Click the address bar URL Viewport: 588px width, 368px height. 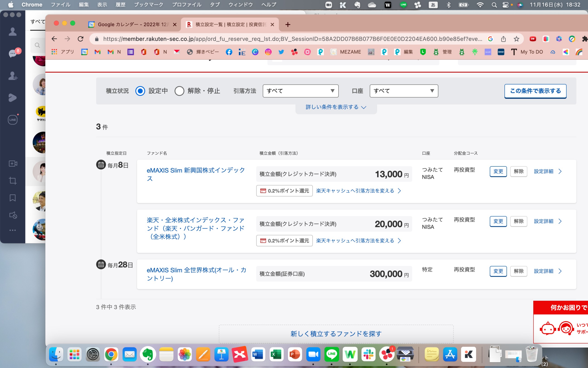292,39
